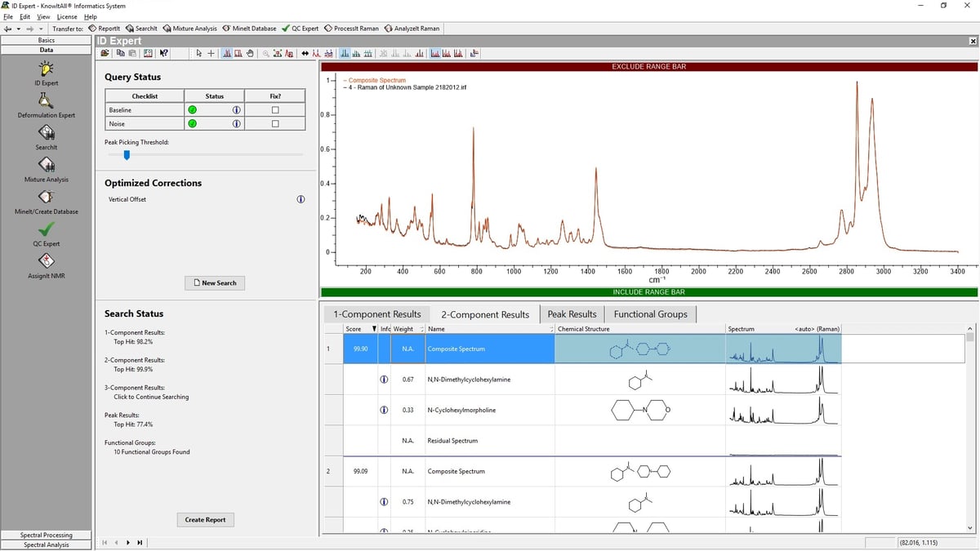Activate the pan hand tool above the spectrum
The height and width of the screenshot is (551, 980).
pos(250,53)
